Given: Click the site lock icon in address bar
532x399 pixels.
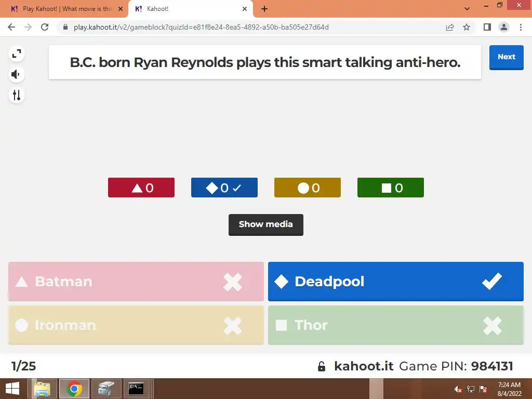Looking at the screenshot, I should tap(65, 27).
